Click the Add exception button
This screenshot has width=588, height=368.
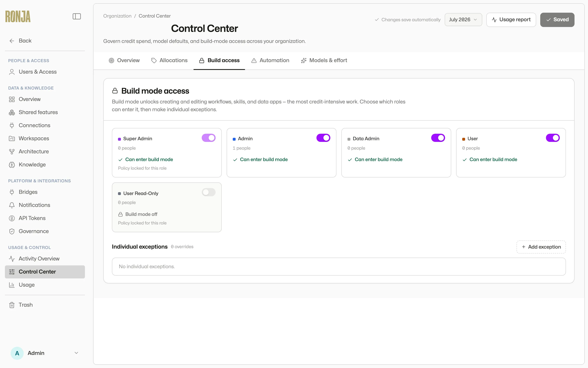(x=541, y=247)
